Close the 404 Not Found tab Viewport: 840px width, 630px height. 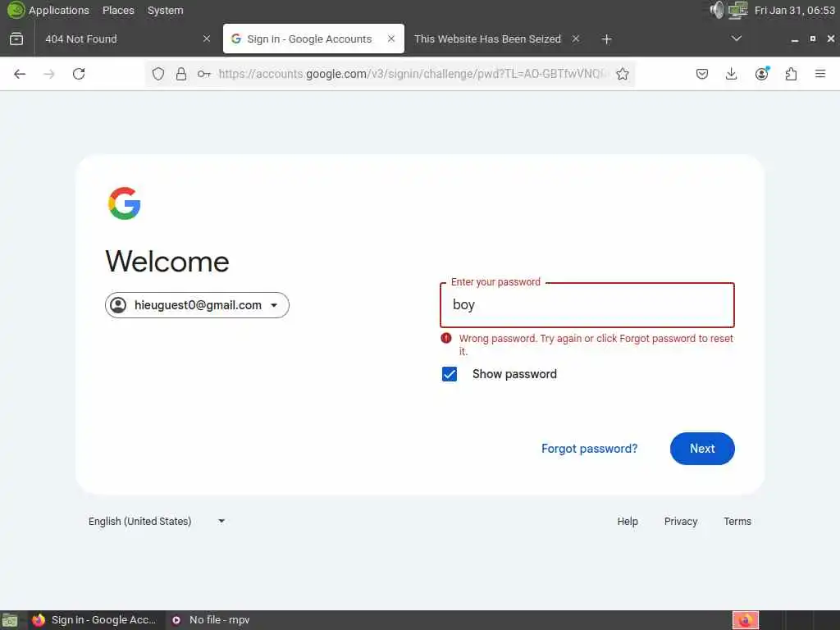[206, 39]
